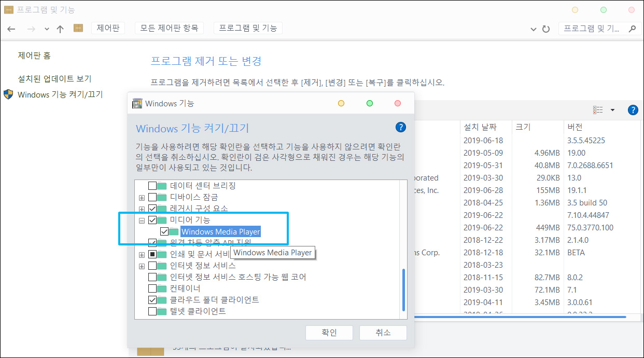Click folder icon beside 미디어 기능

162,220
